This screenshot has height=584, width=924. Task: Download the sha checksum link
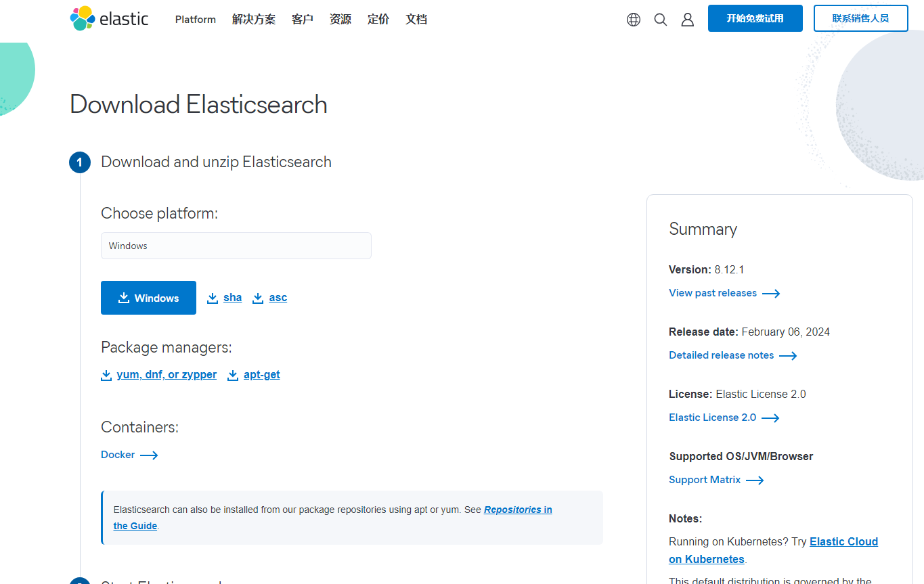click(233, 298)
